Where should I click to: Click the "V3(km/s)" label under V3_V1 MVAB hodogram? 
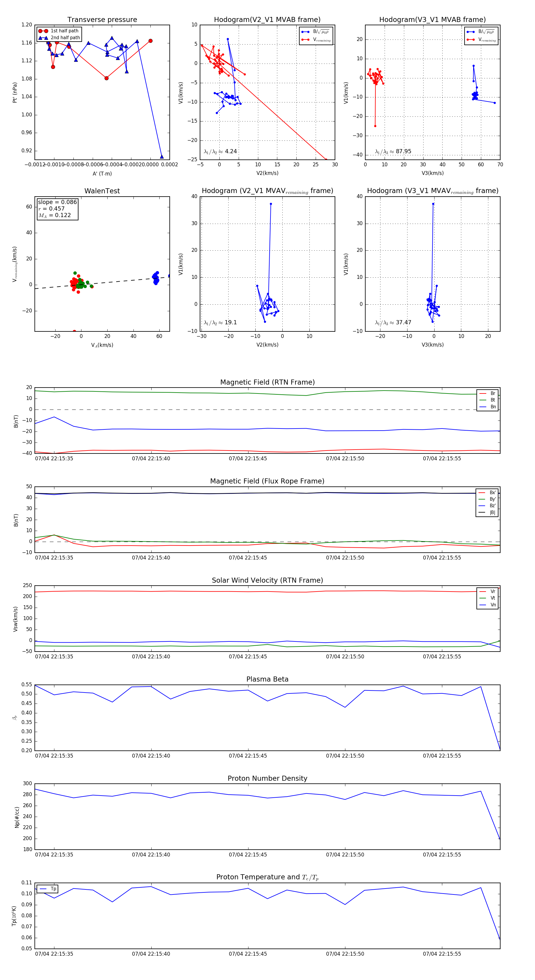pos(432,173)
